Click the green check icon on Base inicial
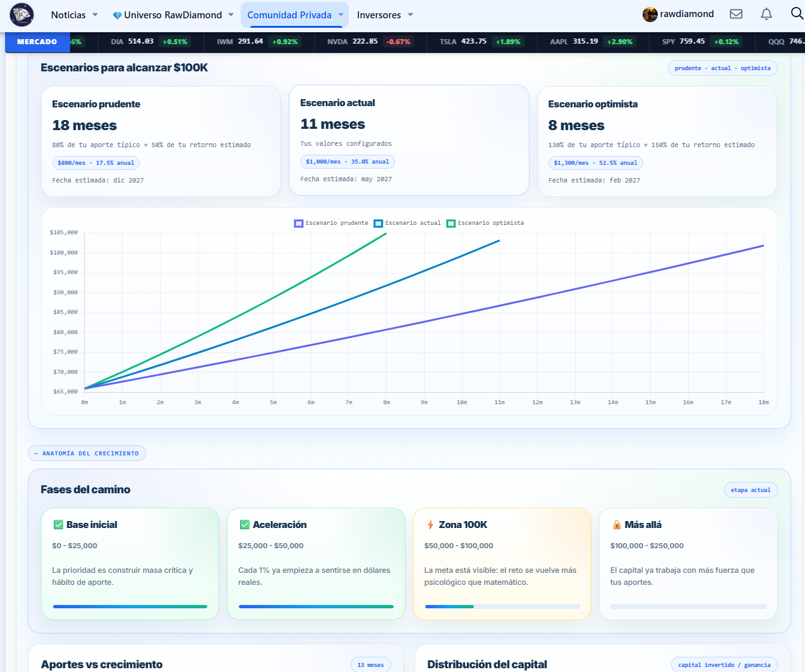Screen dimensions: 805x672 (58, 525)
